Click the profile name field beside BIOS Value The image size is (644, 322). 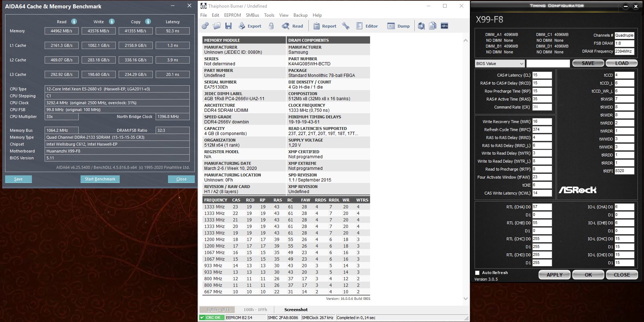(x=548, y=64)
